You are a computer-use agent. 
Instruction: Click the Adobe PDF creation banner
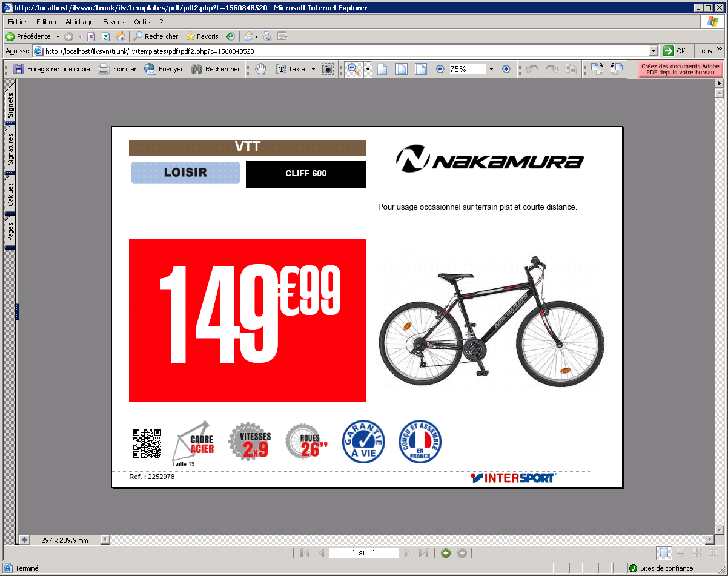pyautogui.click(x=680, y=69)
